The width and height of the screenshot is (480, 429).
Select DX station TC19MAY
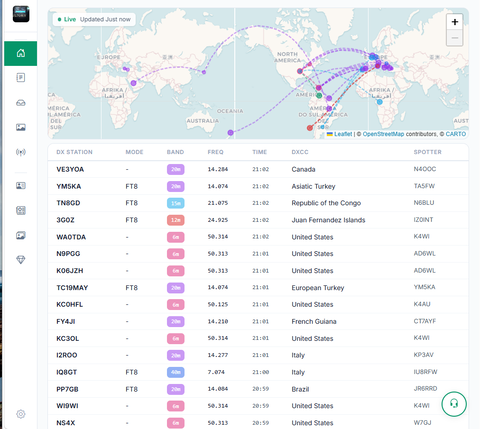pyautogui.click(x=72, y=288)
